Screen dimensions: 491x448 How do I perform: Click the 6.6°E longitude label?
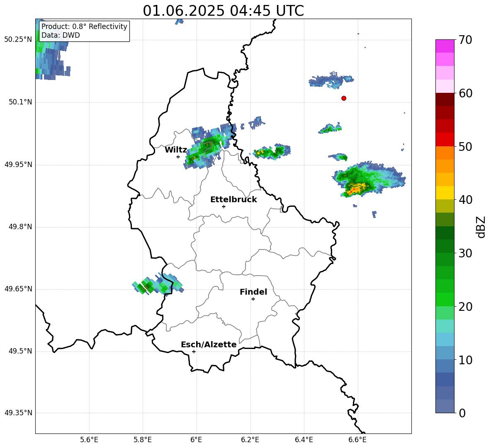tap(357, 440)
